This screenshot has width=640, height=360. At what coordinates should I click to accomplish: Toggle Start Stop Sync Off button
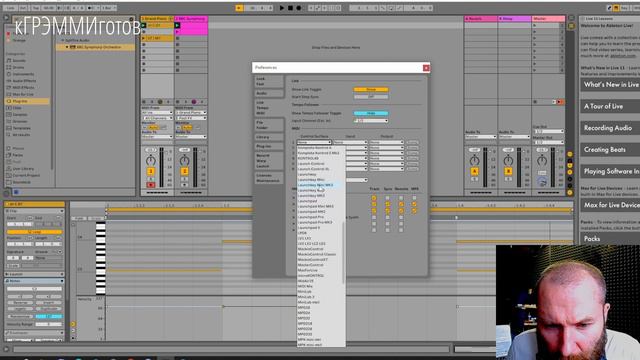tap(371, 97)
